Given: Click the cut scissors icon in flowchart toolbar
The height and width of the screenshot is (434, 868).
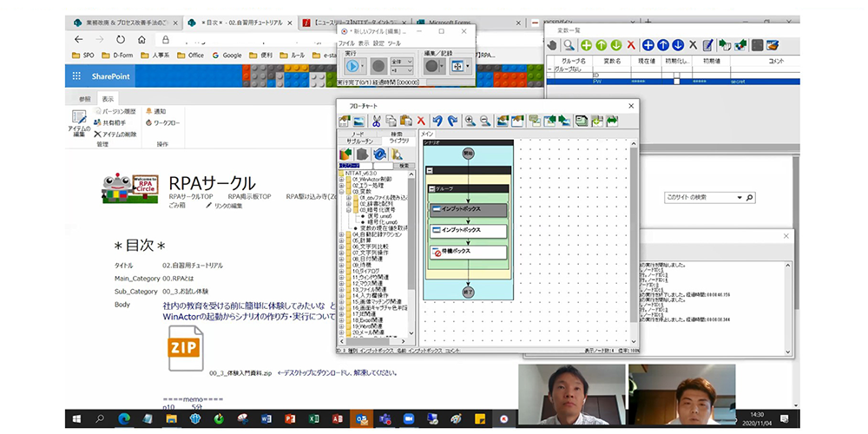Looking at the screenshot, I should coord(377,122).
